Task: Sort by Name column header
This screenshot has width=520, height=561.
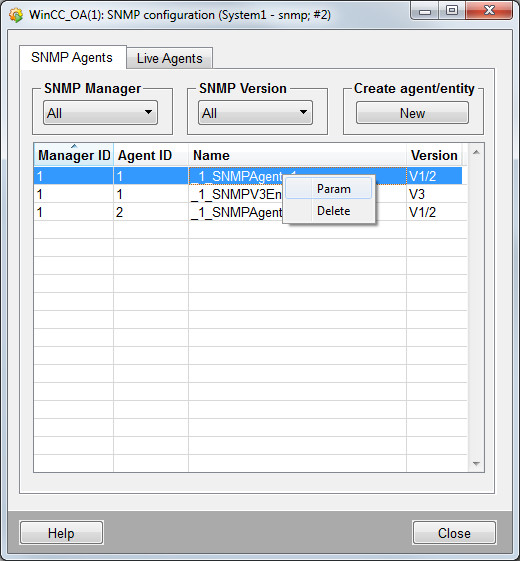Action: pos(297,155)
